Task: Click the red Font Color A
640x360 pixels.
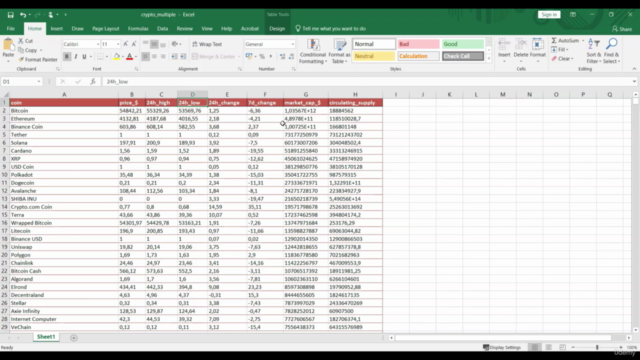Action: 129,56
